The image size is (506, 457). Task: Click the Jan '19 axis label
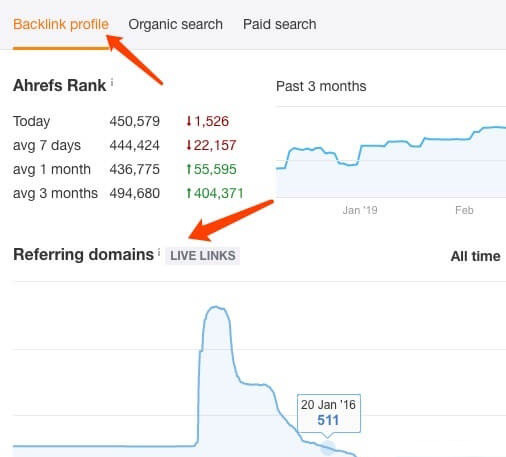coord(360,210)
